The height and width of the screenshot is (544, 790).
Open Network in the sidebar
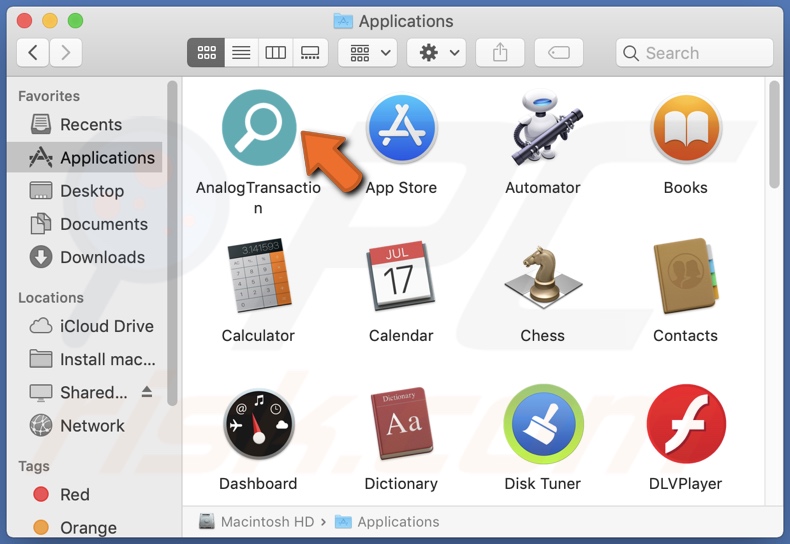click(x=85, y=426)
